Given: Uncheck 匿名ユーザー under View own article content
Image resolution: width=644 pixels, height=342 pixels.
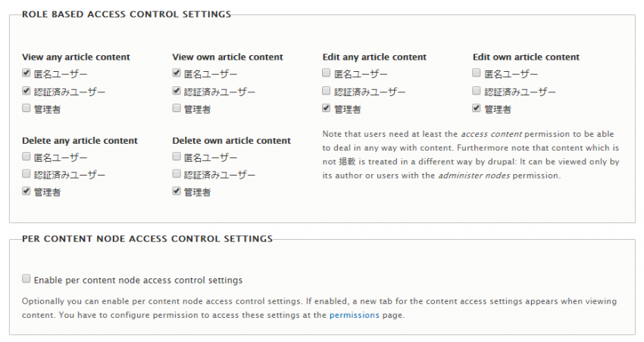Looking at the screenshot, I should coord(177,73).
